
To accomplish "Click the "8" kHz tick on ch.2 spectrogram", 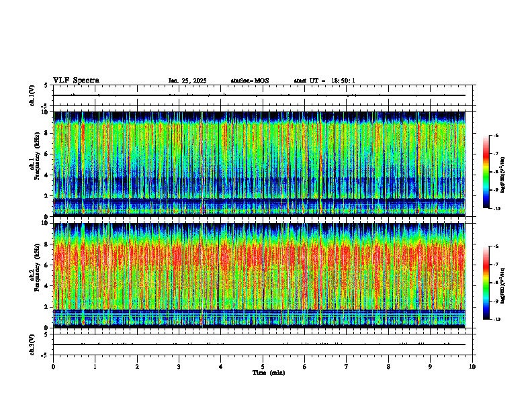I will pyautogui.click(x=47, y=244).
